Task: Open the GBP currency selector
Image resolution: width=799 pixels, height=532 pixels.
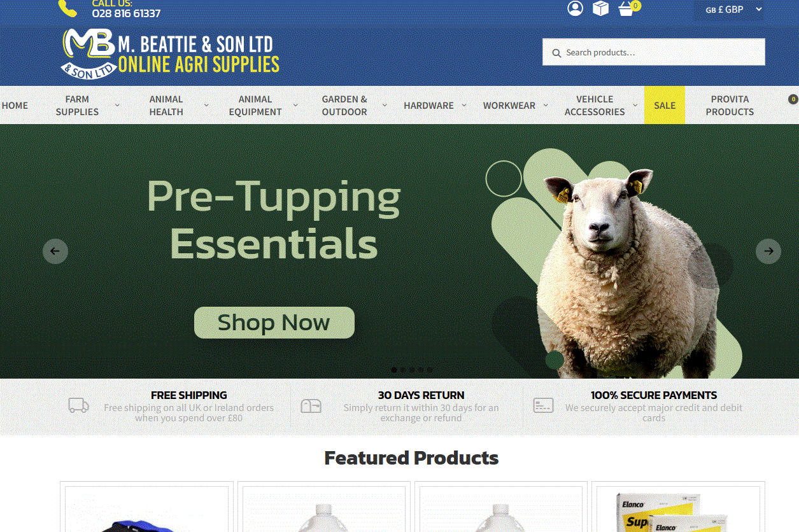Action: point(729,10)
